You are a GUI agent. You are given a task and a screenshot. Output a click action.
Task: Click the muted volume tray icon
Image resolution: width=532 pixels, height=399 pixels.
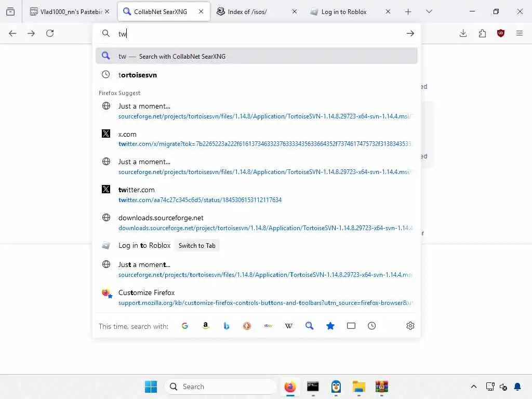click(x=503, y=387)
